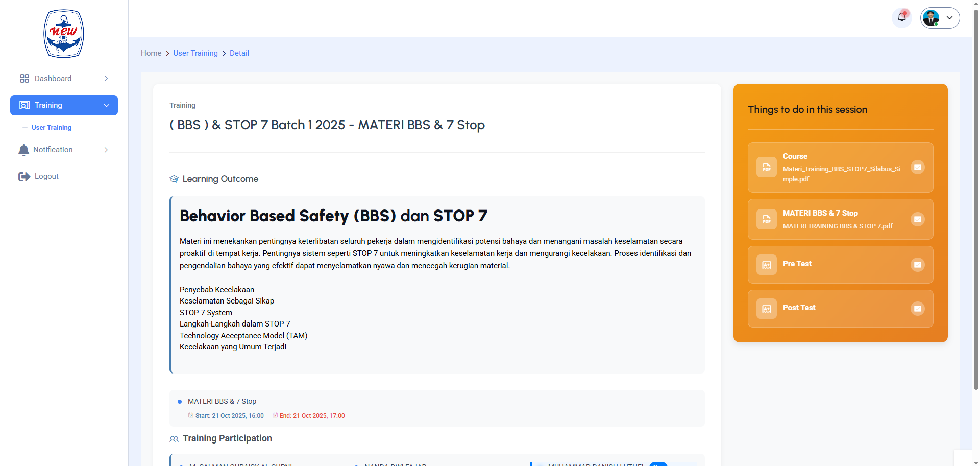Open the Pre Test card
Viewport: 980px width, 466px height.
840,265
